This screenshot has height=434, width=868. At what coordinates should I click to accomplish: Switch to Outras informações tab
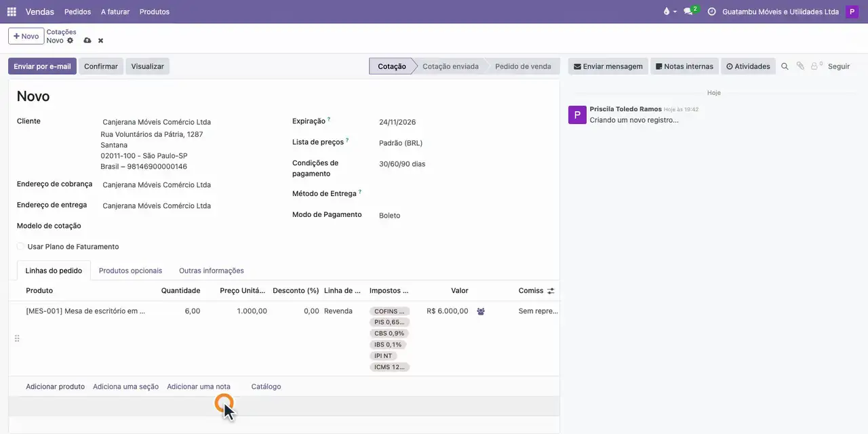coord(212,271)
